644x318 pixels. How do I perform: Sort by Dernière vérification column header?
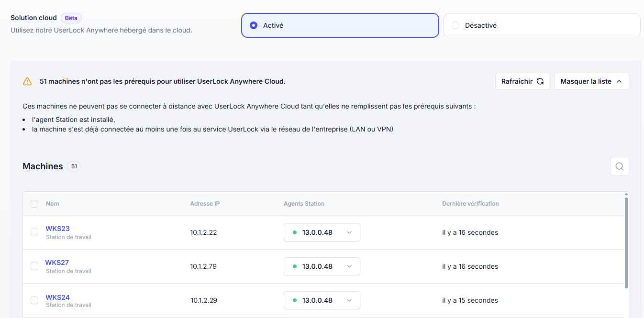470,204
